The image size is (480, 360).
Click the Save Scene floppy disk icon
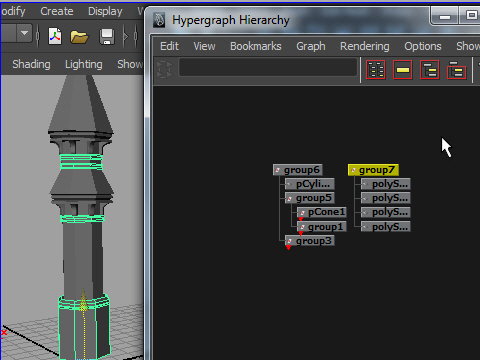click(107, 36)
